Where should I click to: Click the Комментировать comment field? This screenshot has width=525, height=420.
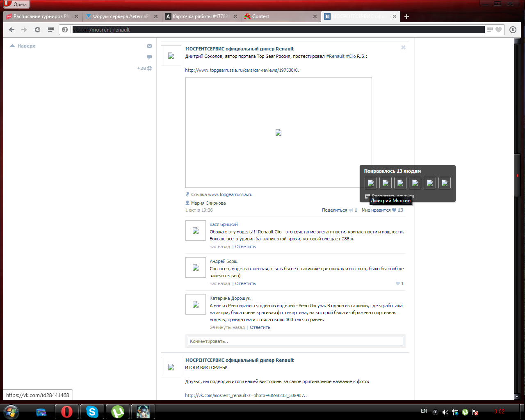coord(295,341)
